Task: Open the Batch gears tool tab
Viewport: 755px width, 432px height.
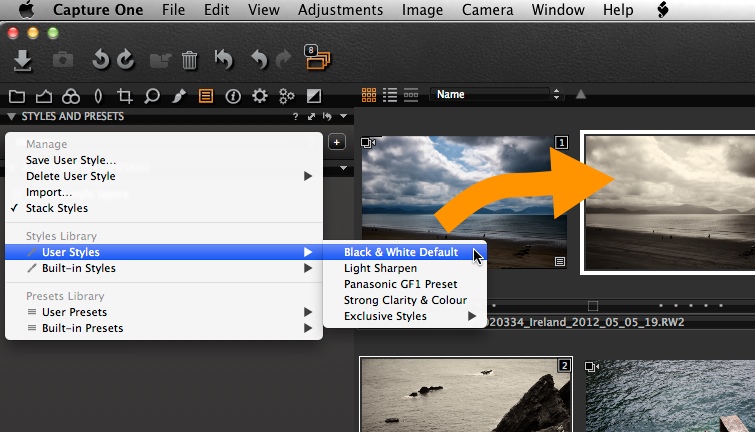Action: (286, 96)
